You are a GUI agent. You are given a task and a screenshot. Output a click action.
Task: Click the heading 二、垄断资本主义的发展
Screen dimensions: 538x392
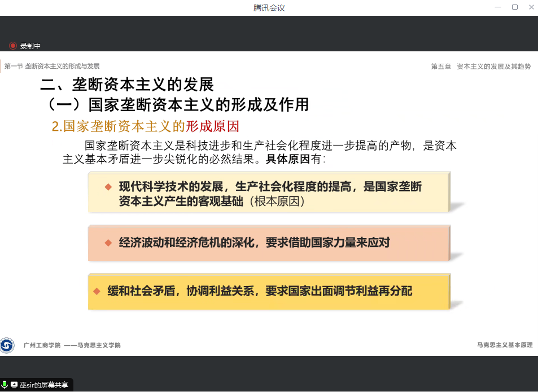click(x=127, y=85)
